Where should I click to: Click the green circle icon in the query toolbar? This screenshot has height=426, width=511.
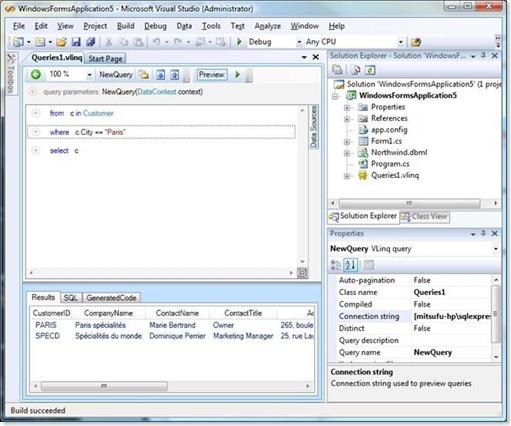[x=36, y=74]
